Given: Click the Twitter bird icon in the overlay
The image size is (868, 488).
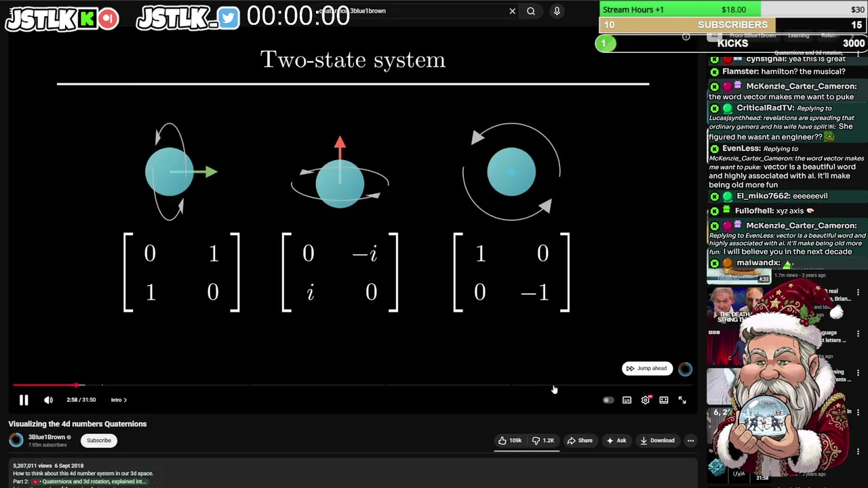Looking at the screenshot, I should [x=229, y=18].
